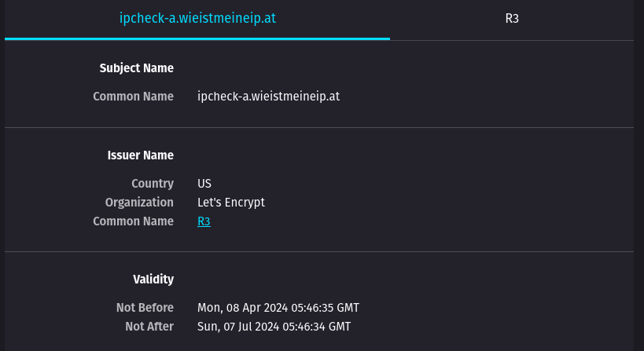The image size is (644, 351).
Task: Click the Subject Name section heading
Action: (x=136, y=68)
